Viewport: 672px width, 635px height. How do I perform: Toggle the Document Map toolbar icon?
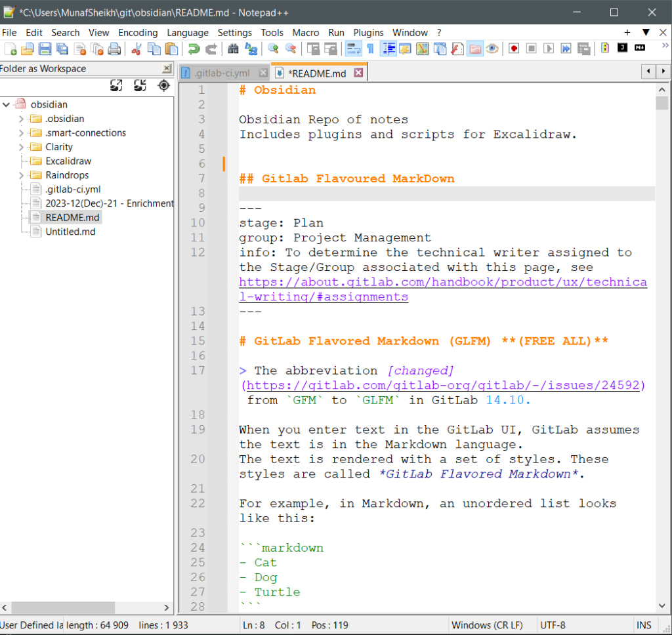(x=423, y=49)
